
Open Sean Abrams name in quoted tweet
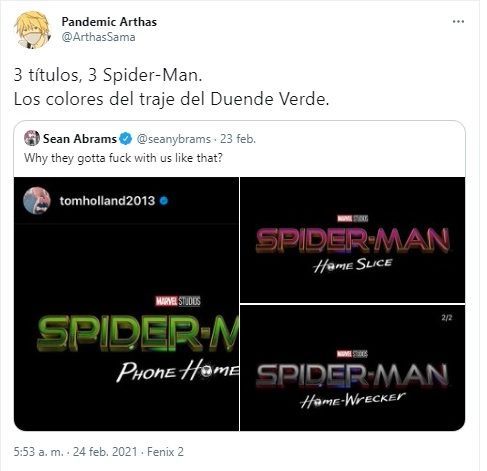[80, 139]
